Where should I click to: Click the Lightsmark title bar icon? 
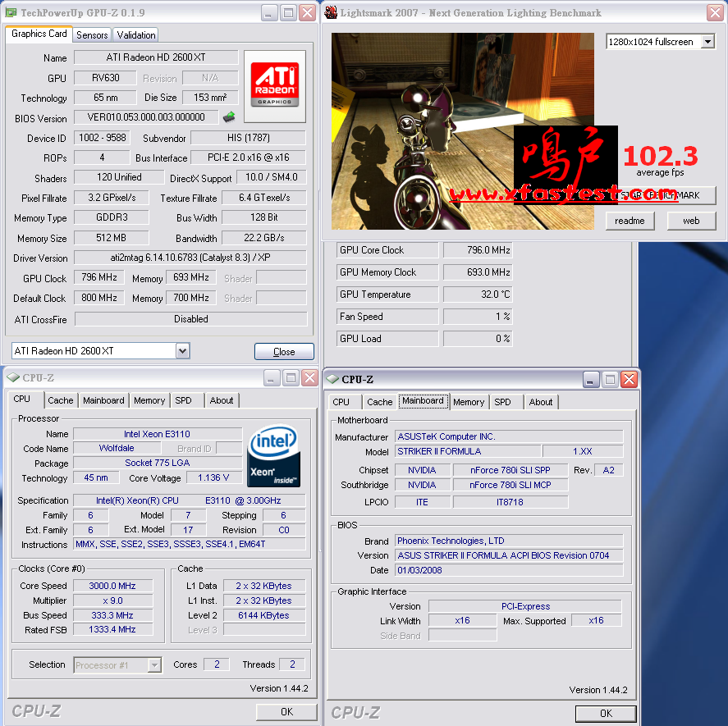point(331,12)
